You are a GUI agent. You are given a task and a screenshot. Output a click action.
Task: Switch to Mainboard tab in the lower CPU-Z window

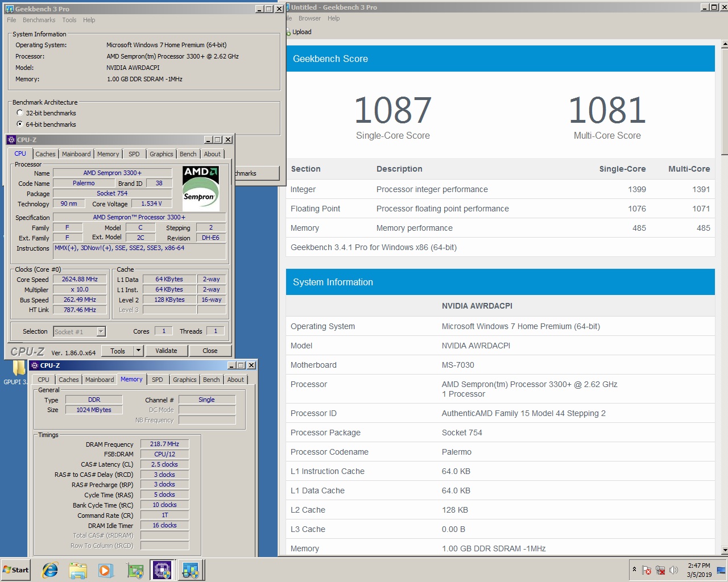click(x=100, y=380)
